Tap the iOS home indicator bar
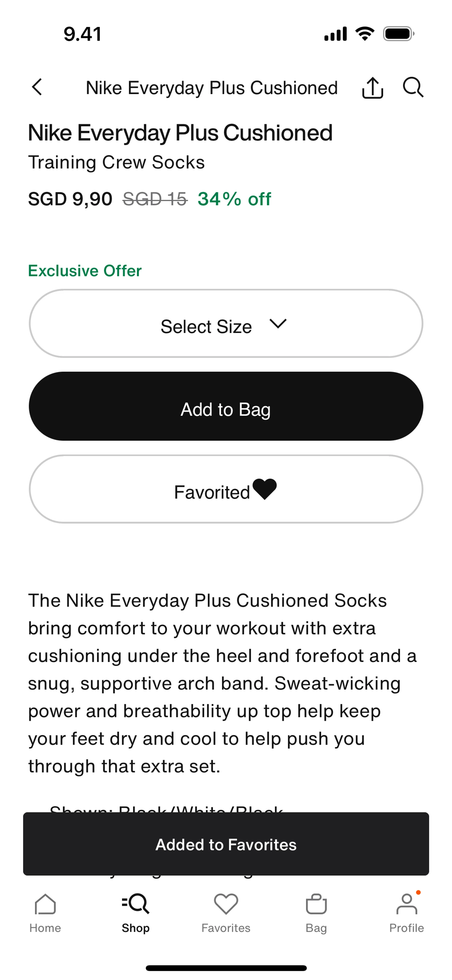Viewport: 452px width, 980px height. click(226, 968)
